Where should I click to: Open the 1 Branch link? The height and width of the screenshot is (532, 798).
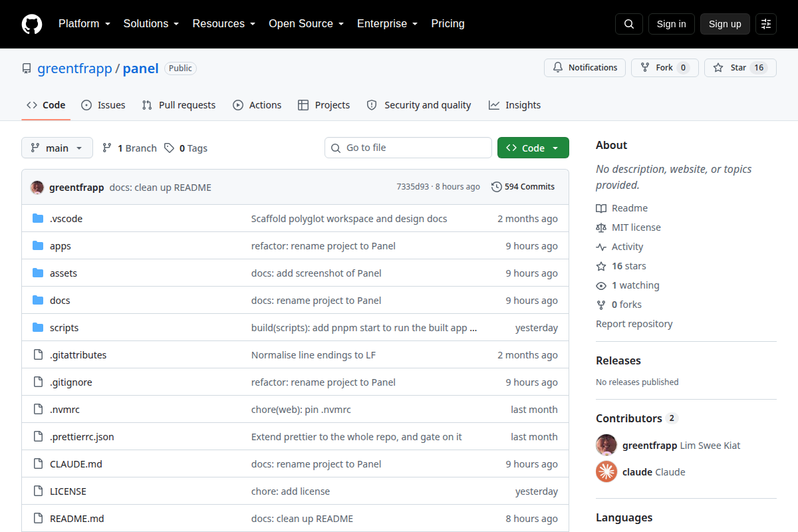pos(130,148)
